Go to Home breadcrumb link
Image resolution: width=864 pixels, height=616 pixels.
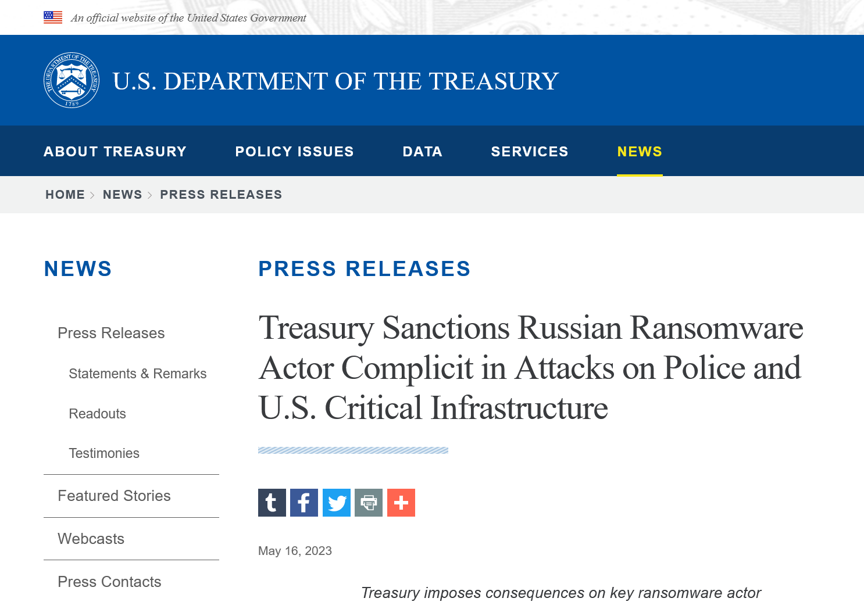click(65, 195)
